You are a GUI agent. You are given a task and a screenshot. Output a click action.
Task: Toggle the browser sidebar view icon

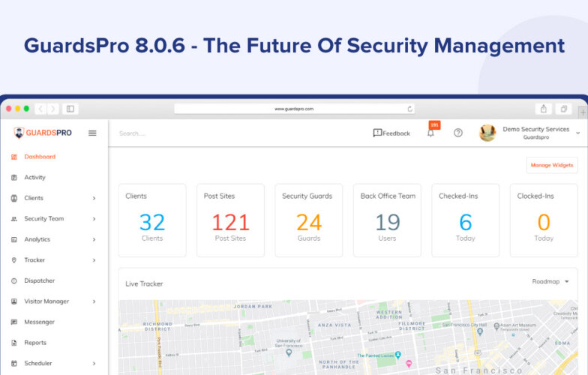(70, 109)
